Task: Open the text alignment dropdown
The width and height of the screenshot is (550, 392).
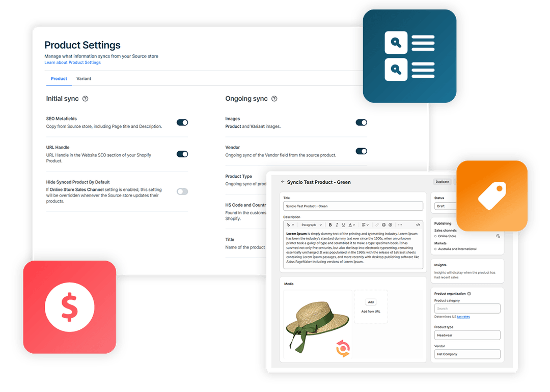Action: click(365, 225)
